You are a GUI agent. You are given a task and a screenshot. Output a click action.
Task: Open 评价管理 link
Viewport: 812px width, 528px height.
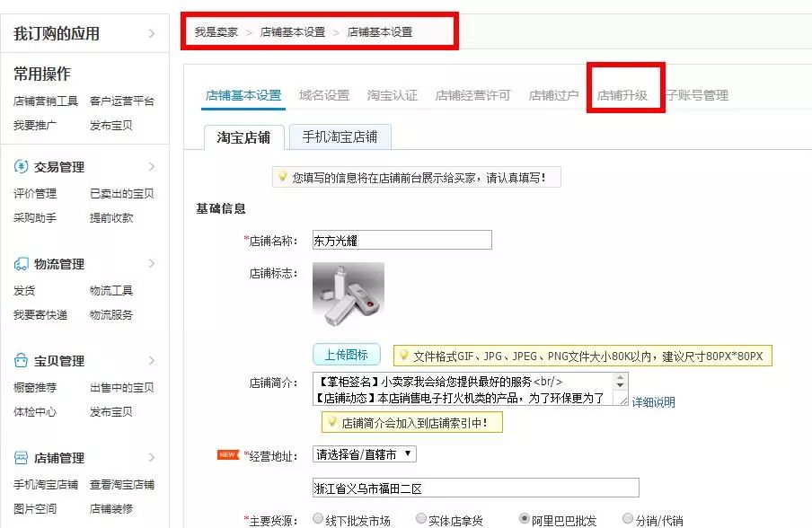pyautogui.click(x=35, y=194)
